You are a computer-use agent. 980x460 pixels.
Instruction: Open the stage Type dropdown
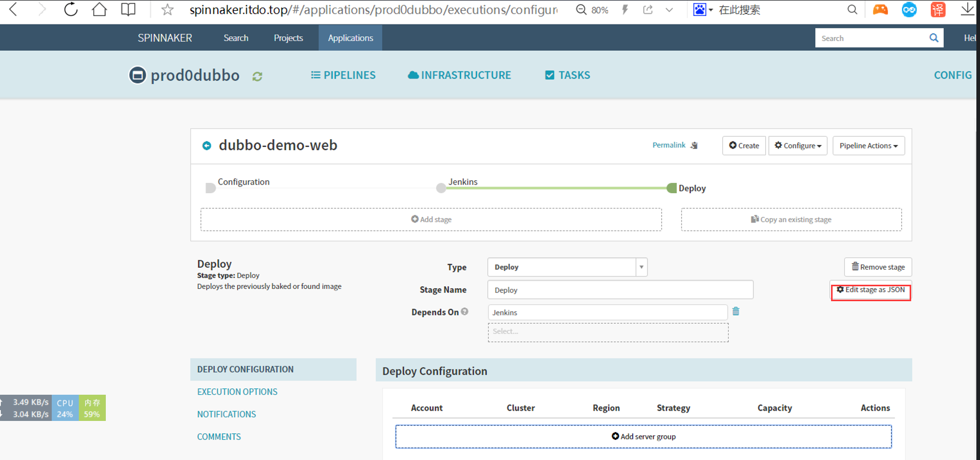click(x=567, y=267)
